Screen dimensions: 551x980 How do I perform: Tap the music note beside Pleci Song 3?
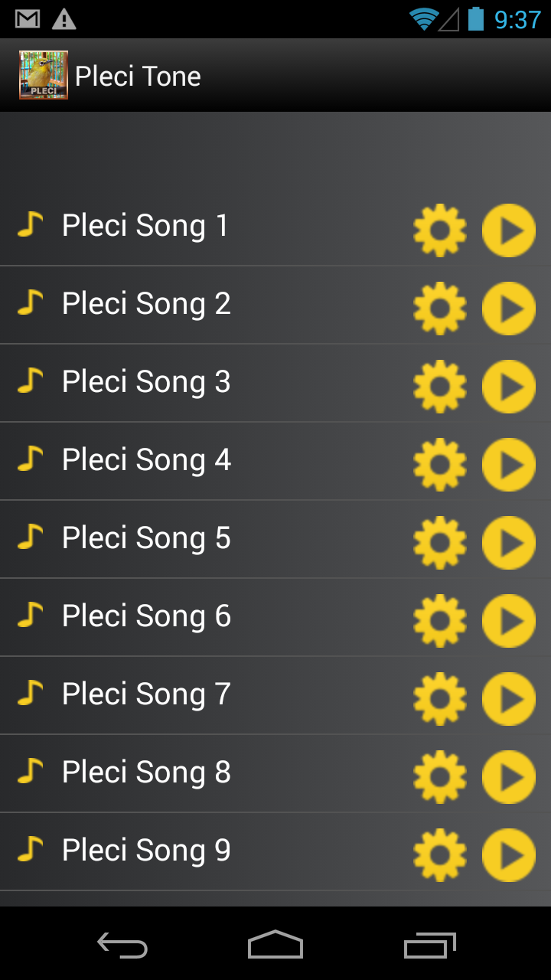[30, 381]
